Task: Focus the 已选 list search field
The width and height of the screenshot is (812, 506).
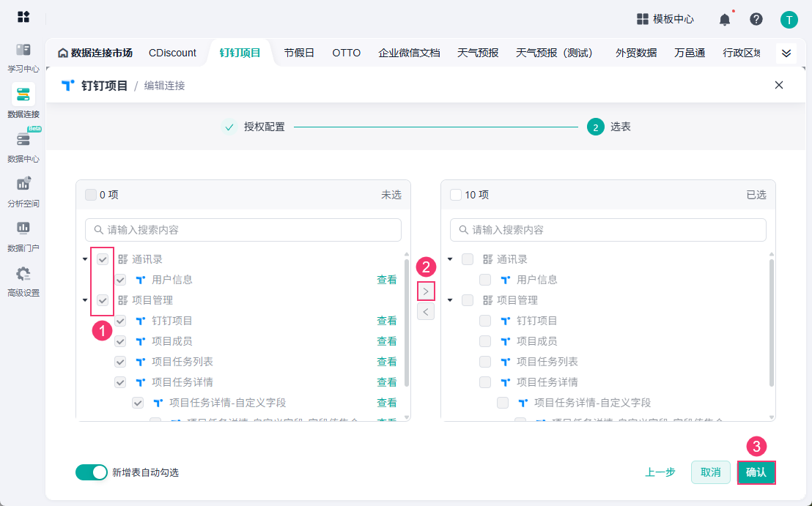Action: [x=608, y=230]
